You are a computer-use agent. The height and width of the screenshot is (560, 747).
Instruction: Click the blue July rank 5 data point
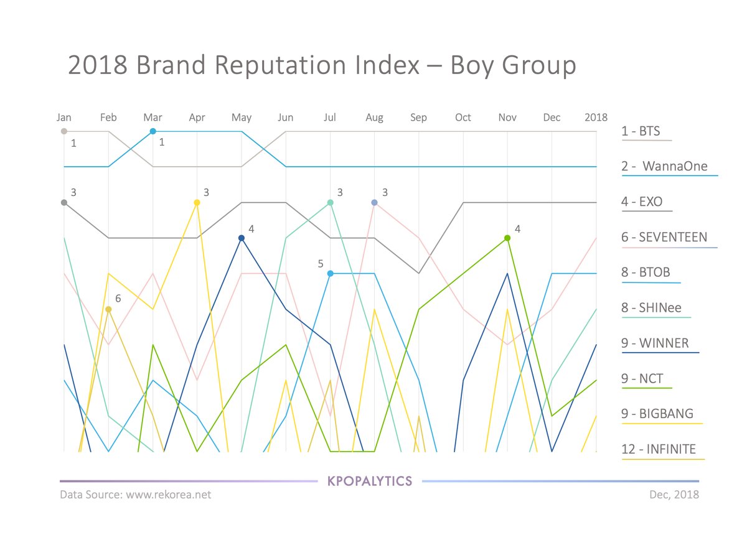tap(330, 273)
